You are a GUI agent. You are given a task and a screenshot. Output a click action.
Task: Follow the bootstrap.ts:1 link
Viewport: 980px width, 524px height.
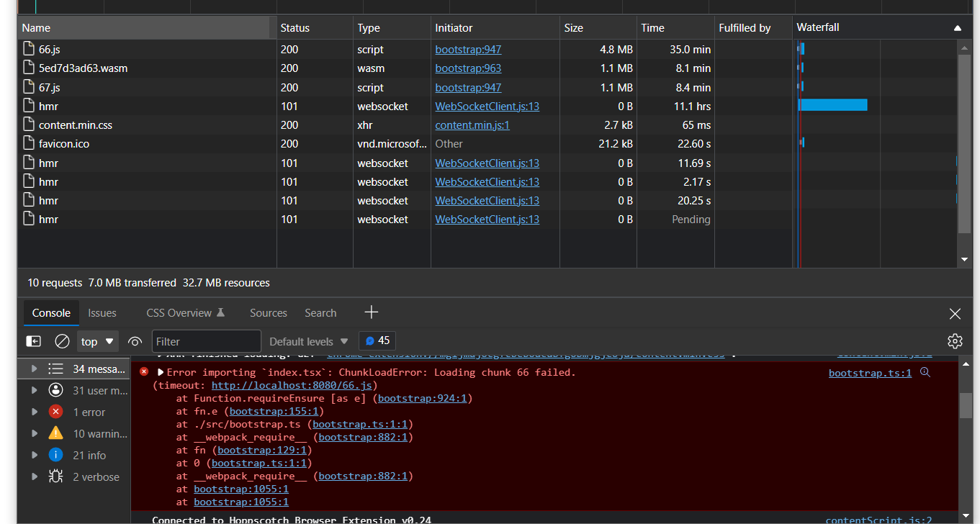coord(870,373)
